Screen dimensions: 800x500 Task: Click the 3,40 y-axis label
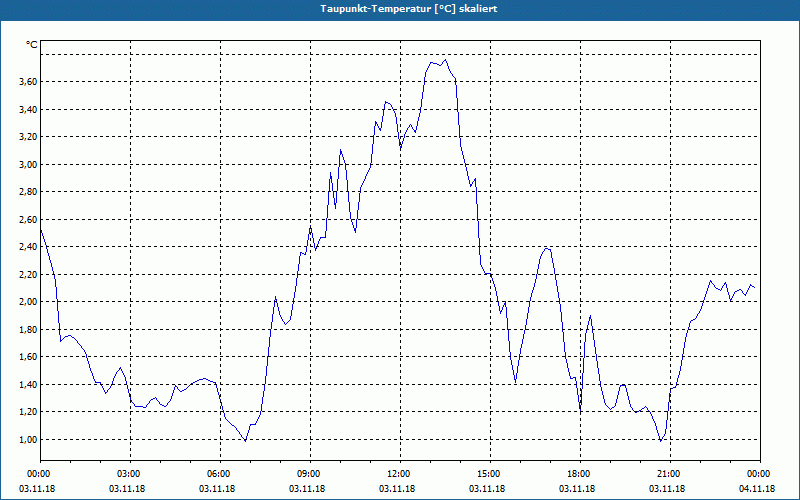pos(28,109)
